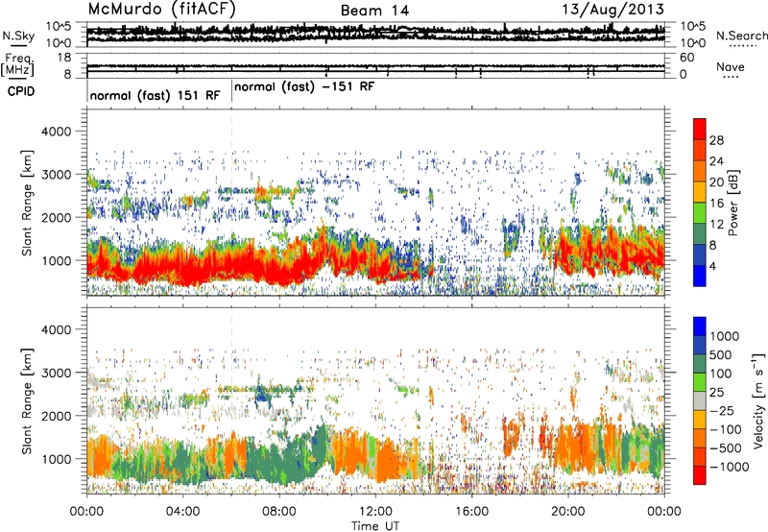Click the '25' label on the Velocity color bar
Viewport: 768px width, 532px height.
pos(716,393)
